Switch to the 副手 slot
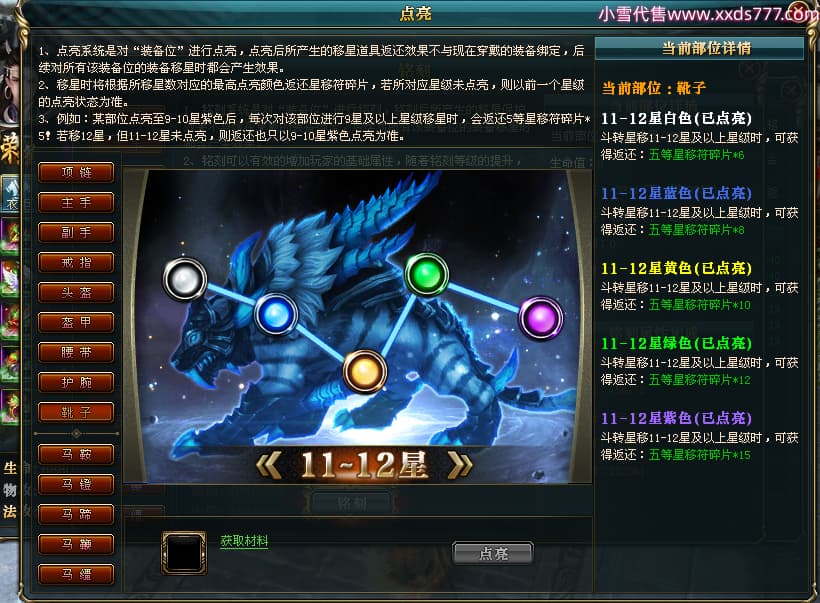 click(76, 232)
